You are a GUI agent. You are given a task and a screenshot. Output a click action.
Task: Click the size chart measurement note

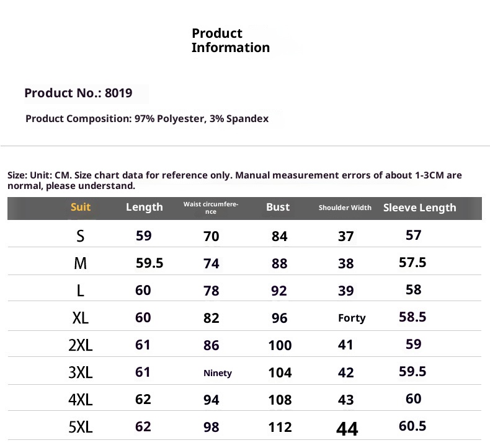234,180
